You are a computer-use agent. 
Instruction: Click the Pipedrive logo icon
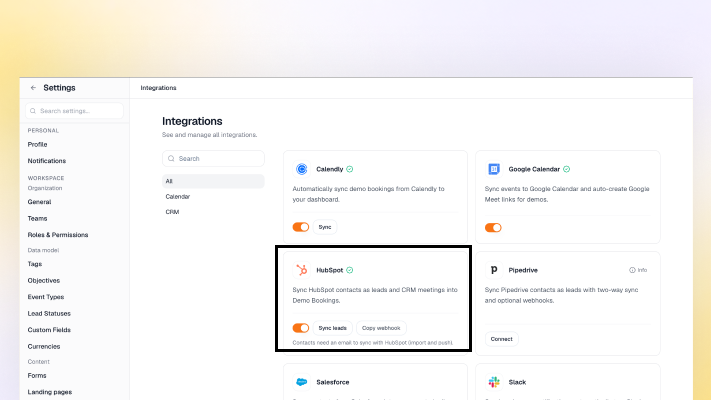click(x=494, y=270)
